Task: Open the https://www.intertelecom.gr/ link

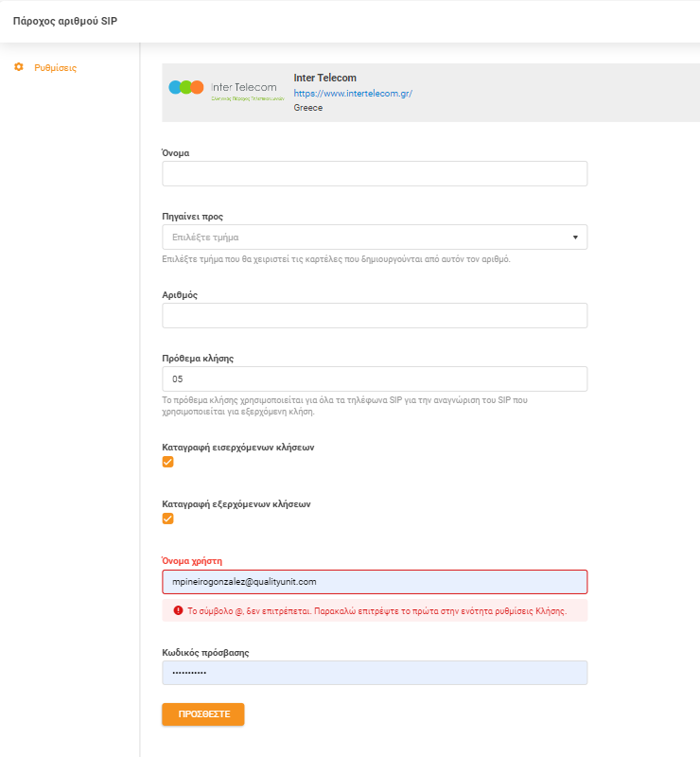Action: click(353, 94)
